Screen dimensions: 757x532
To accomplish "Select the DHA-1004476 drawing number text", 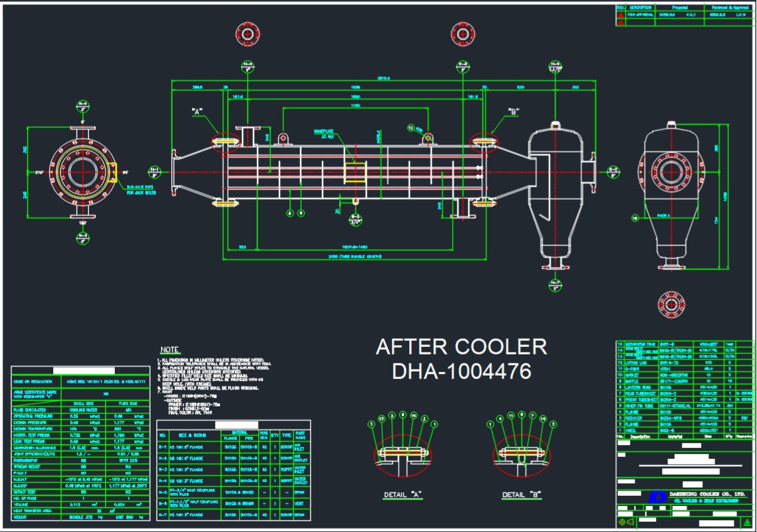I will click(462, 371).
